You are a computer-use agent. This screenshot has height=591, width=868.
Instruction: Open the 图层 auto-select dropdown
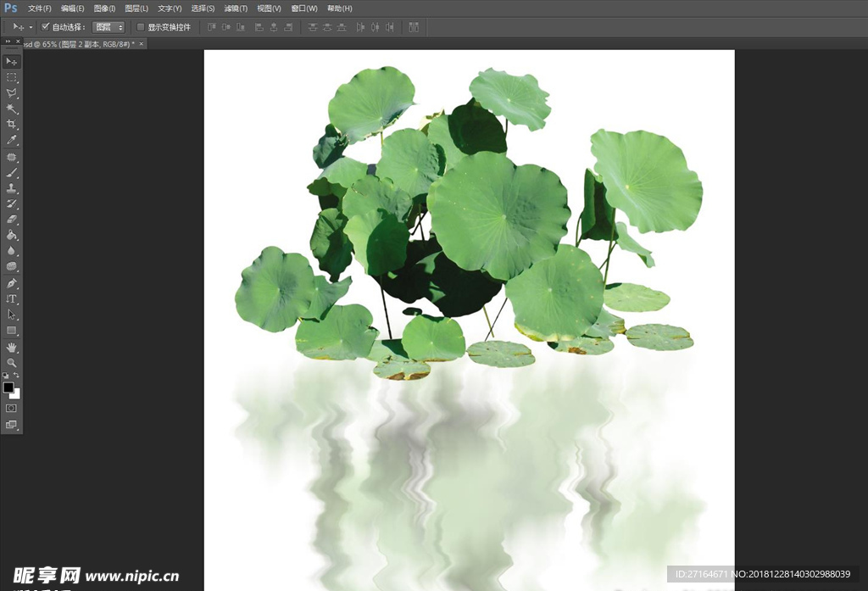click(108, 27)
